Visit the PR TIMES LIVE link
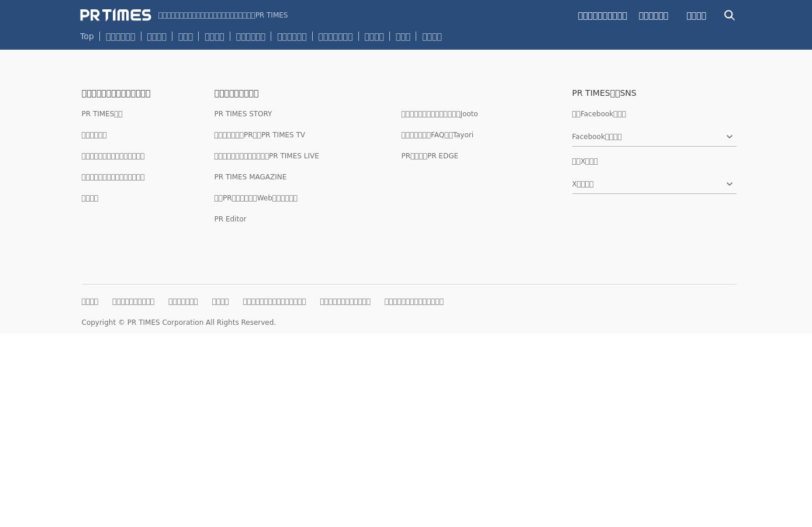The height and width of the screenshot is (527, 812). 267,156
